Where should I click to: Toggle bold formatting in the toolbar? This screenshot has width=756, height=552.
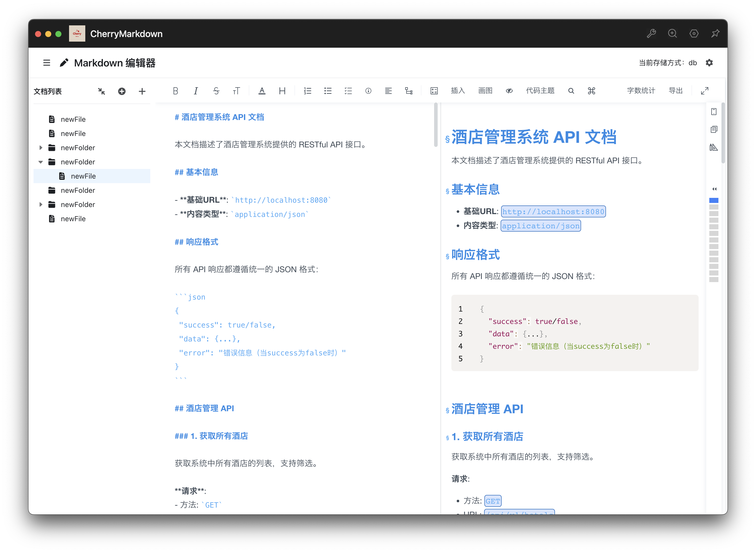click(x=175, y=91)
